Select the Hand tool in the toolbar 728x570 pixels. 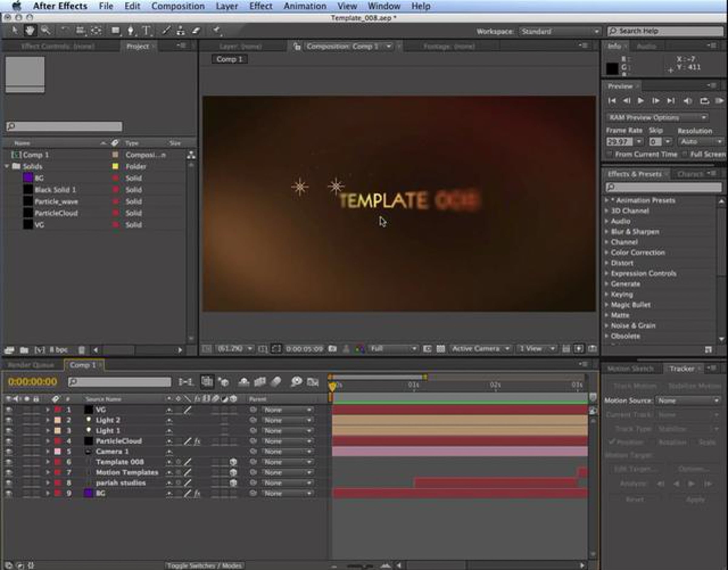(x=30, y=31)
